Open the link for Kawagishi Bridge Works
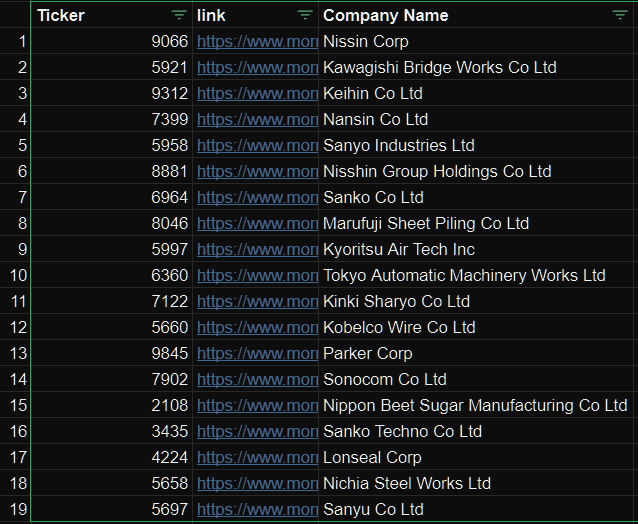The width and height of the screenshot is (638, 524). coord(257,68)
